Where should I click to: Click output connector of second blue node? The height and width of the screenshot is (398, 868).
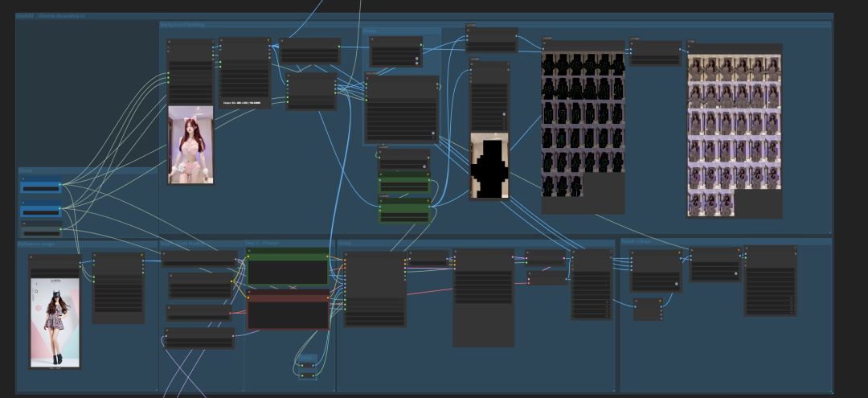click(60, 209)
